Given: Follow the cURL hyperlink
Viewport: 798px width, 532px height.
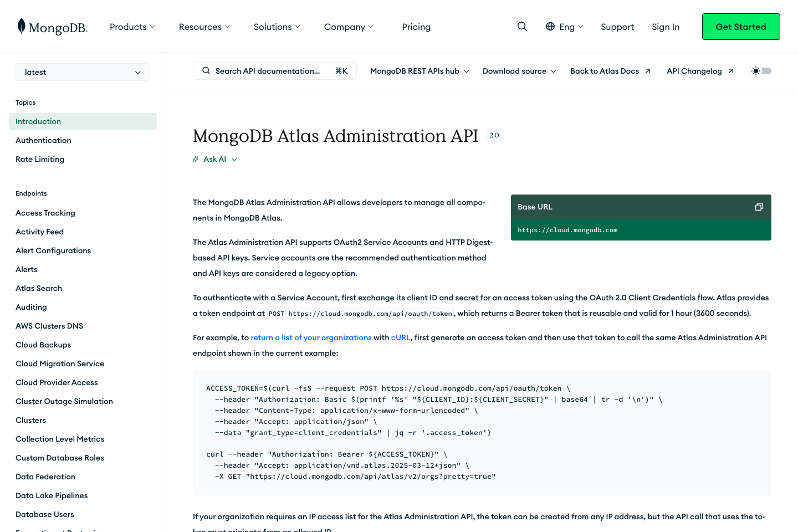Looking at the screenshot, I should [x=401, y=337].
